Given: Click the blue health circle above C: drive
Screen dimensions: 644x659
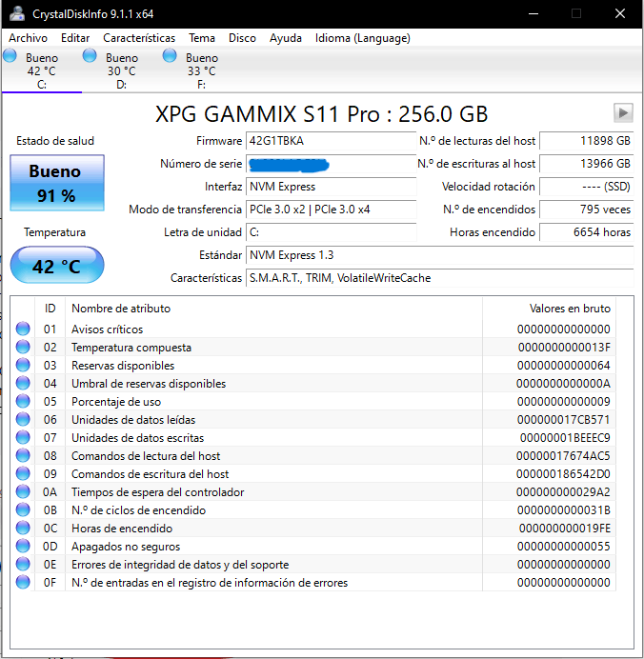Looking at the screenshot, I should [10, 55].
